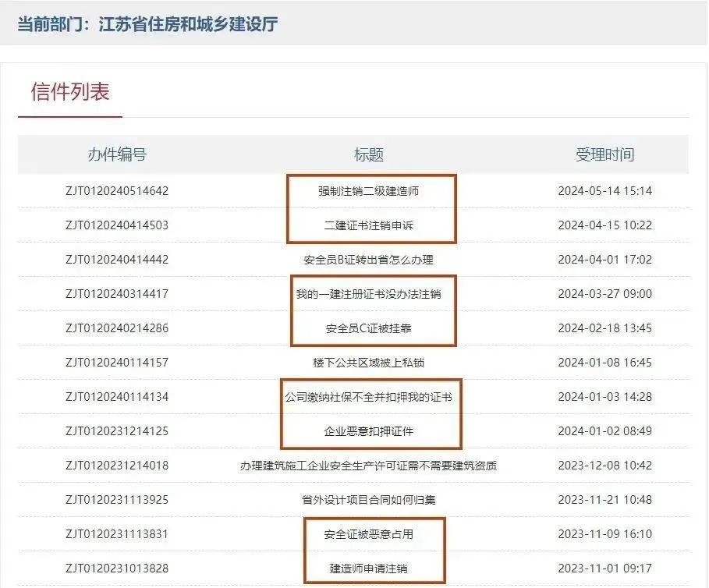Screen dimensions: 709x588
Task: Click the date 2024-04-15 10:22
Action: point(605,225)
